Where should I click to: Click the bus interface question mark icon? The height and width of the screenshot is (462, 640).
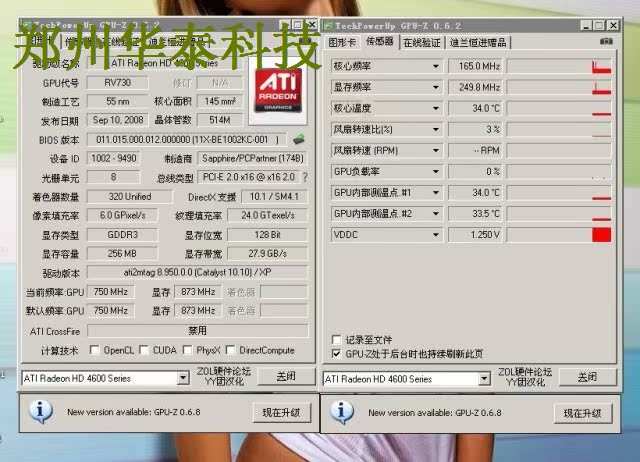(305, 177)
